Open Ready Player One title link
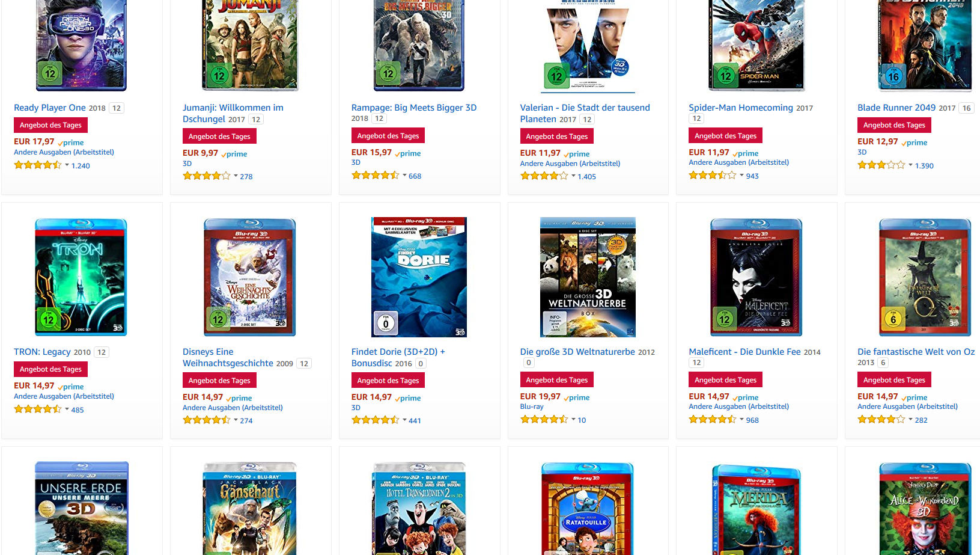980x555 pixels. [50, 108]
